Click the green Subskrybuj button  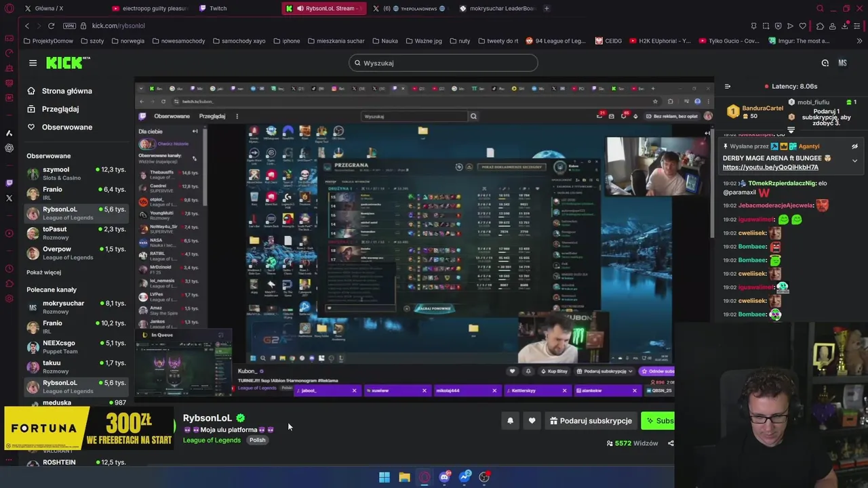point(658,421)
